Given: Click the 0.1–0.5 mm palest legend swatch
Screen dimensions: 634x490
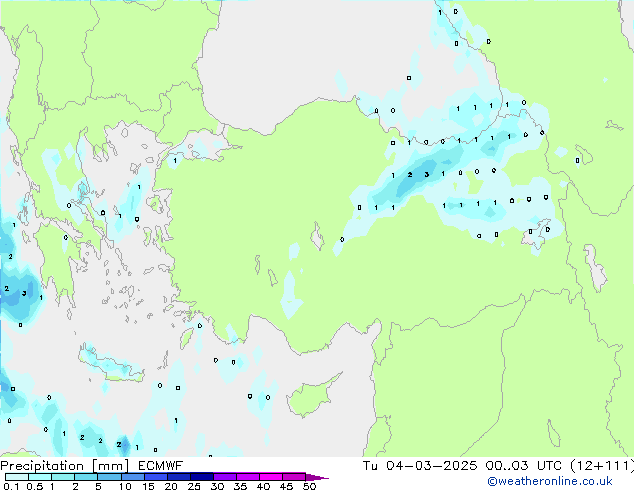Looking at the screenshot, I should [17, 477].
